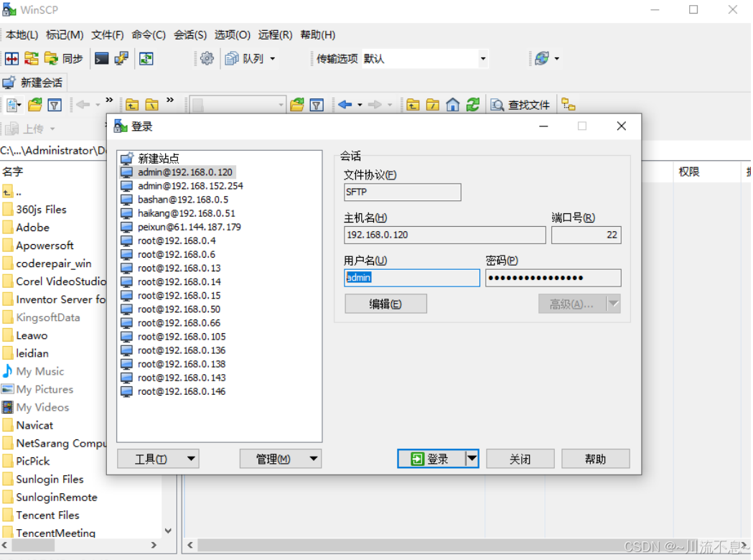Click the remote green refresh icon
The image size is (753, 560).
[473, 105]
